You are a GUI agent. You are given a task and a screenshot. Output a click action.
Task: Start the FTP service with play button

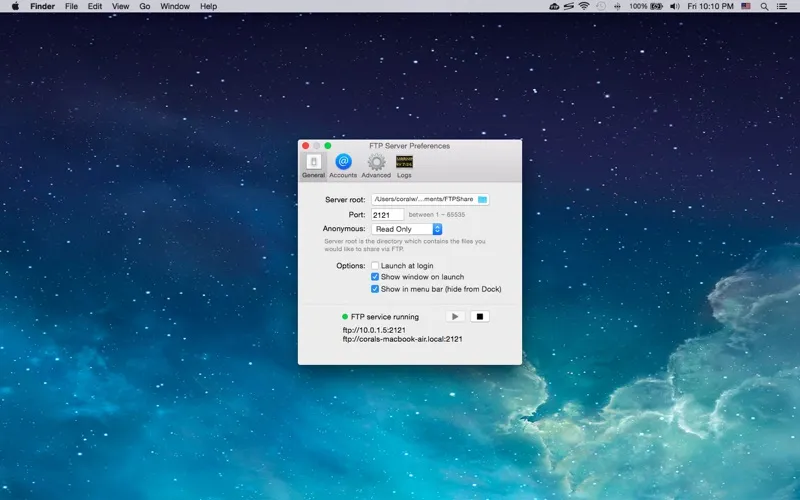tap(455, 317)
